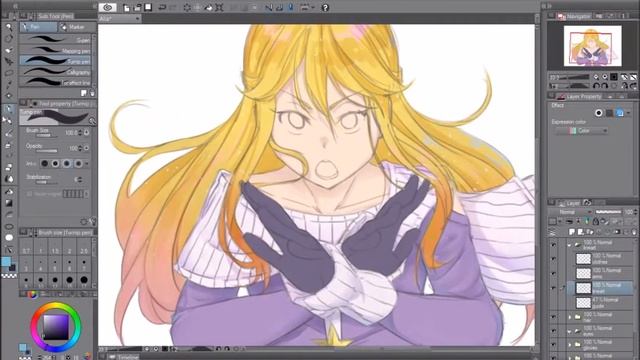Open the Timeline tab at bottom
Image resolution: width=640 pixels, height=360 pixels.
point(124,357)
